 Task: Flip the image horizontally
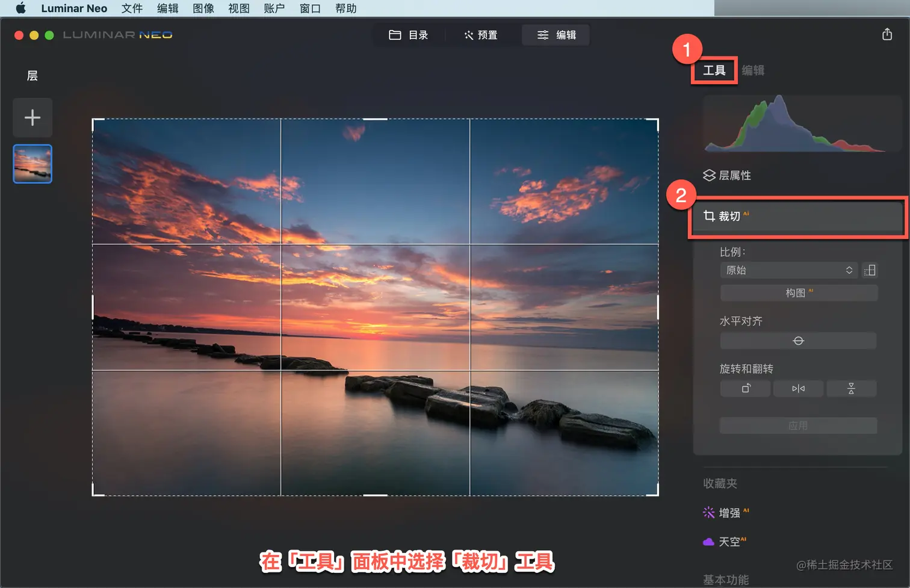[798, 389]
